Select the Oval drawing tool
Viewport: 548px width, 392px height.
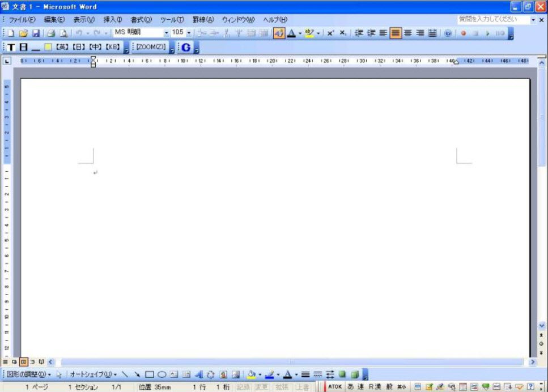[162, 374]
